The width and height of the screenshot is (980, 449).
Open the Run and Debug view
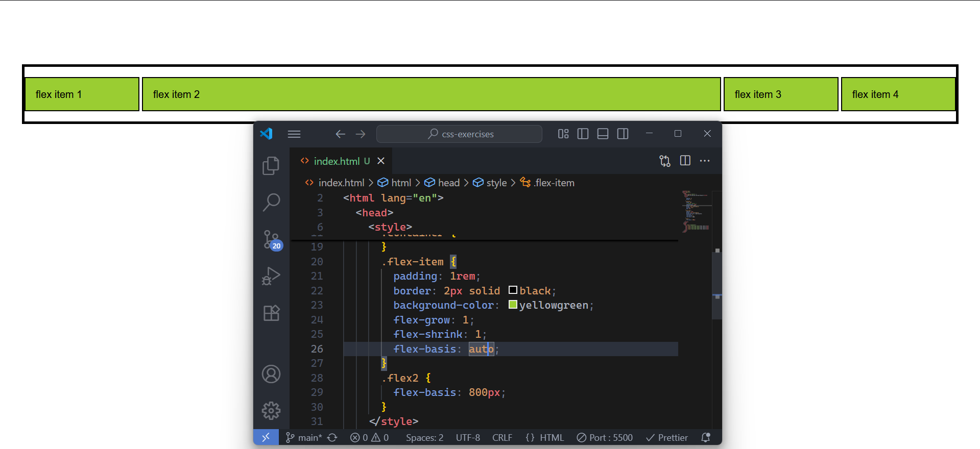pos(271,276)
